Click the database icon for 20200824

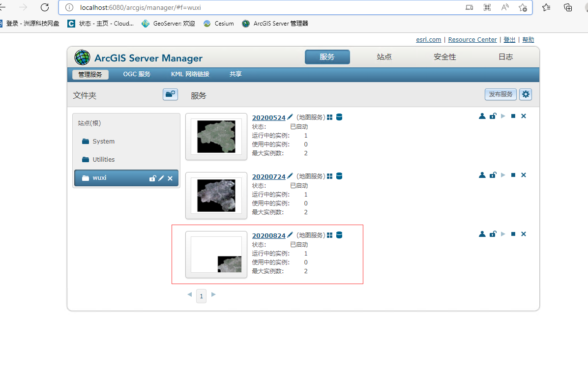[339, 235]
